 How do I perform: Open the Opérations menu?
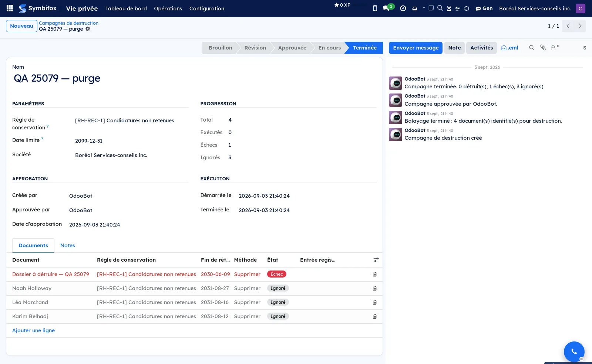click(168, 8)
